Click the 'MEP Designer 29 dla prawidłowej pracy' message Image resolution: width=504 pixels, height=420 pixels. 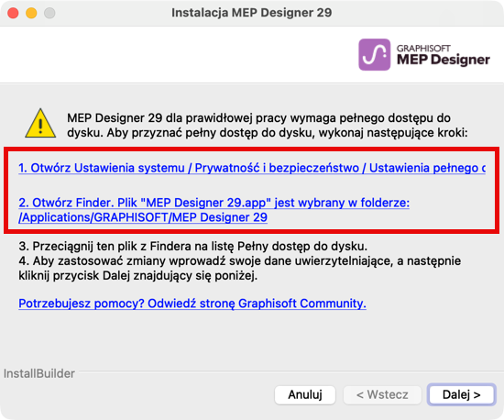[267, 125]
